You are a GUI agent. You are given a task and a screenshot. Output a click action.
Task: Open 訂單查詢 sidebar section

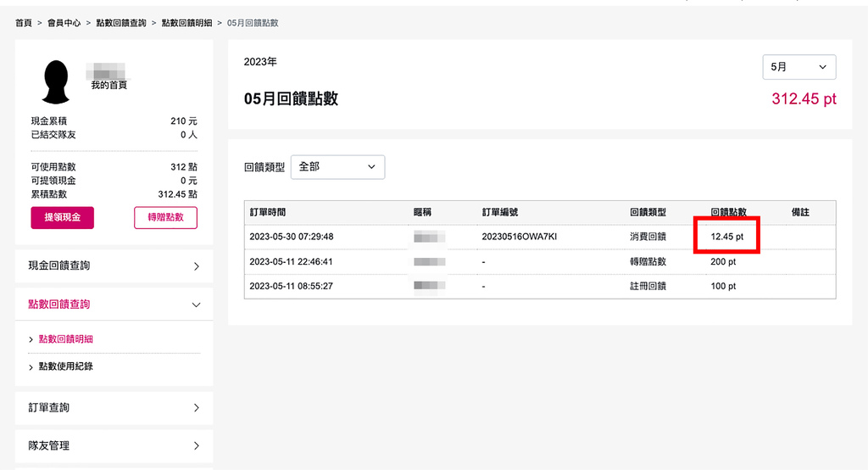(x=114, y=408)
